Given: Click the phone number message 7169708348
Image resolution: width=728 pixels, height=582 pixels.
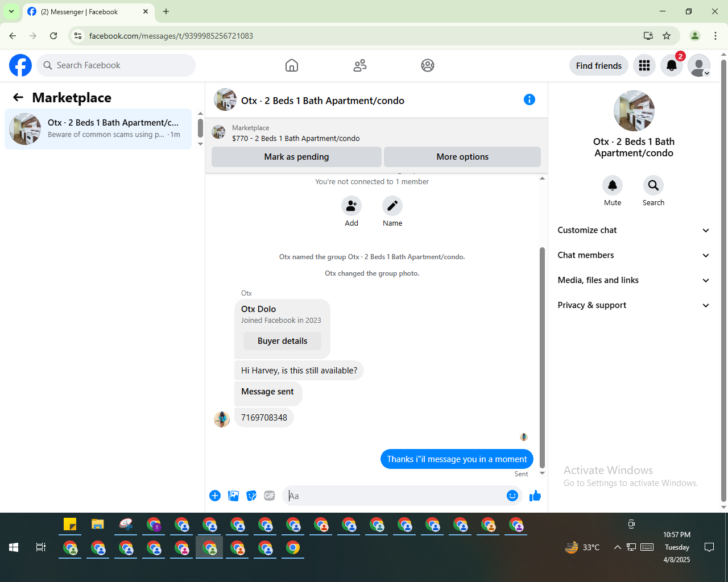Looking at the screenshot, I should [264, 418].
